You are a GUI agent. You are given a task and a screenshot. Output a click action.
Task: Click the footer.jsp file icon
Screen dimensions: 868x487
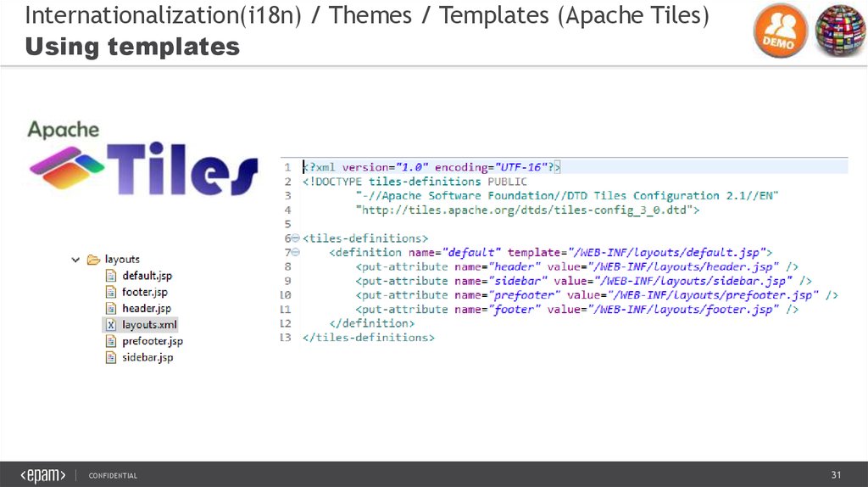(110, 292)
